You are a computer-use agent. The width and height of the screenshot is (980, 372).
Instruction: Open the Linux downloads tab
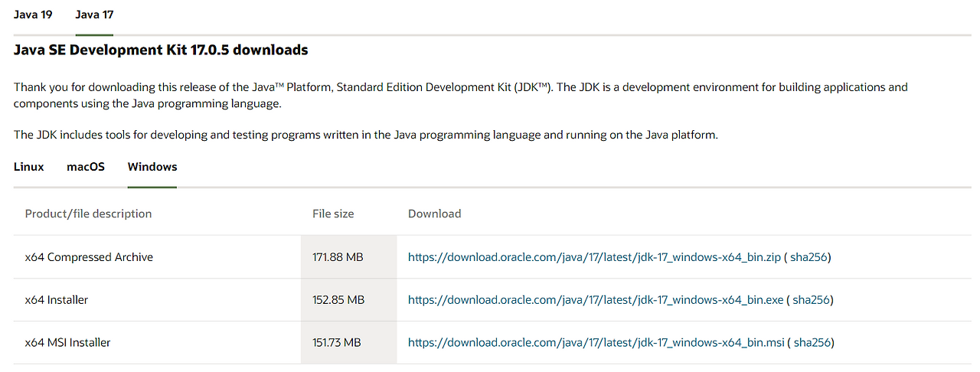click(29, 167)
